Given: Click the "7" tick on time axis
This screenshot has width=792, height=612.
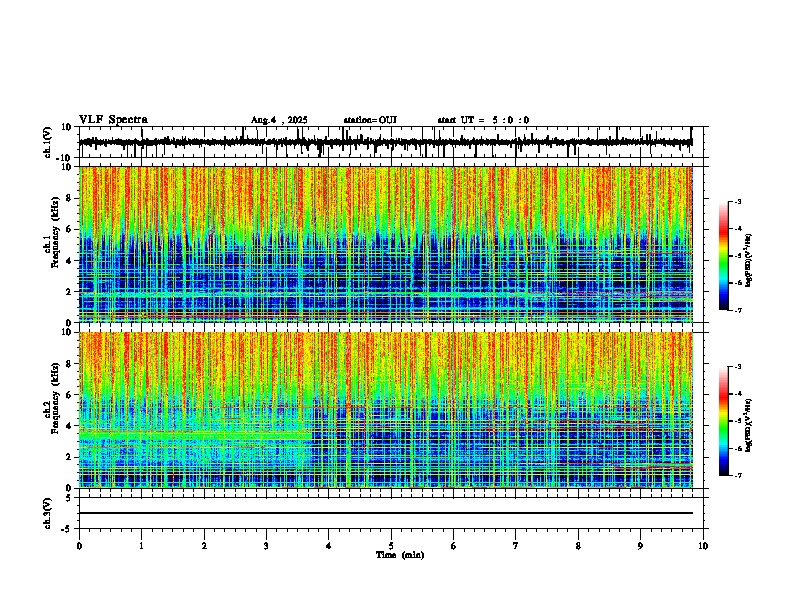Looking at the screenshot, I should [x=516, y=546].
